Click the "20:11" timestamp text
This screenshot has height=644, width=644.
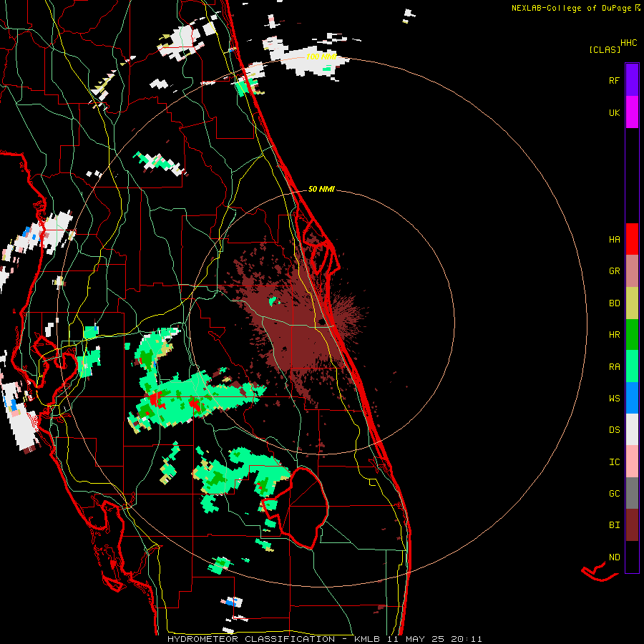tap(466, 639)
